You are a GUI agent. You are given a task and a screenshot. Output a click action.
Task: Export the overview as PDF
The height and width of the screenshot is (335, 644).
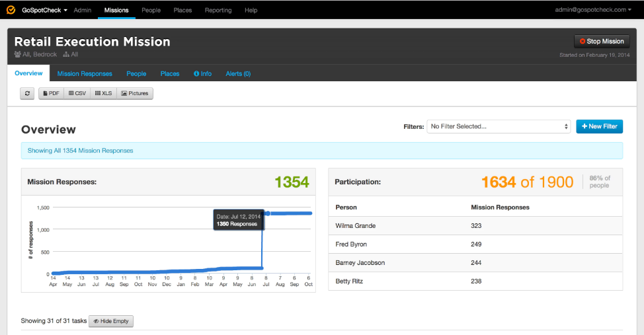(50, 94)
